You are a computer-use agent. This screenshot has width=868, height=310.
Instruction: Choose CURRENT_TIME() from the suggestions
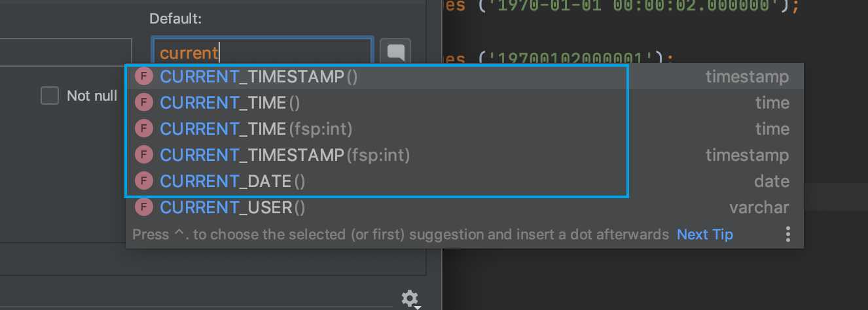click(x=230, y=103)
